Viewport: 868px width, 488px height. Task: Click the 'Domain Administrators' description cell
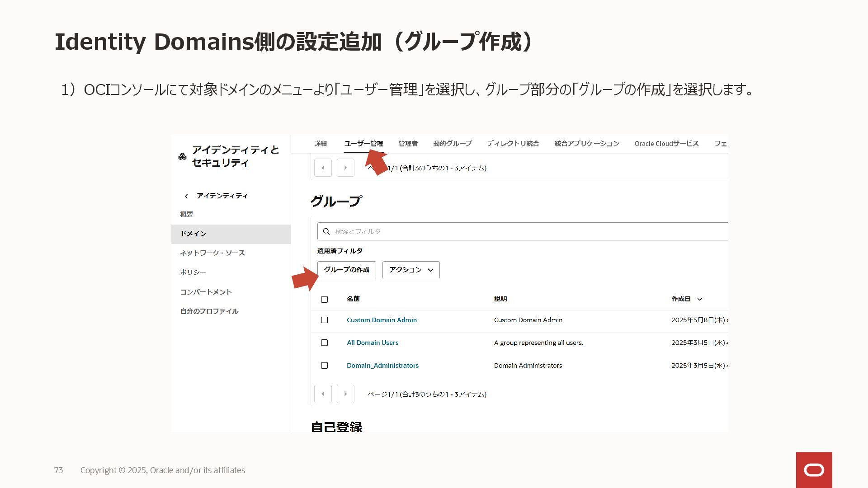(528, 366)
